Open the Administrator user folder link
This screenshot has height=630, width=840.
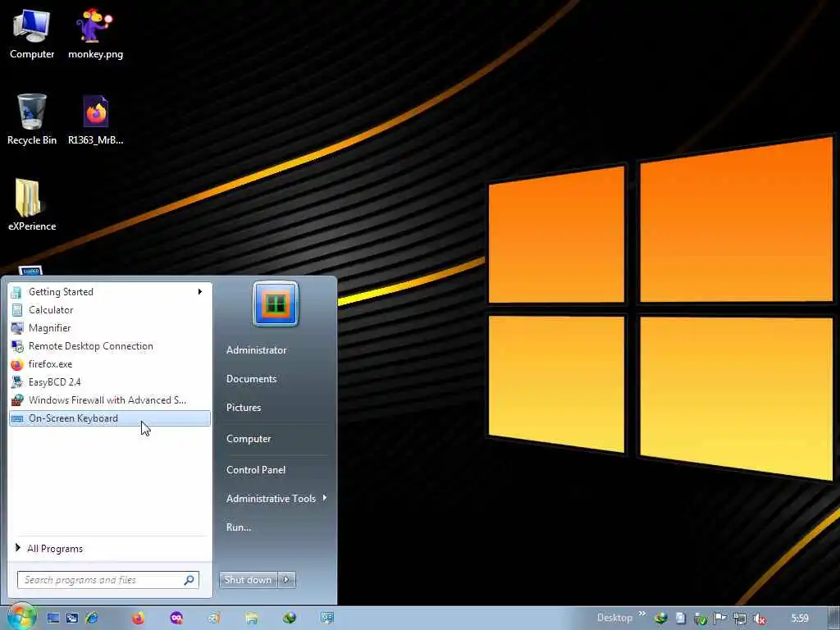point(256,349)
